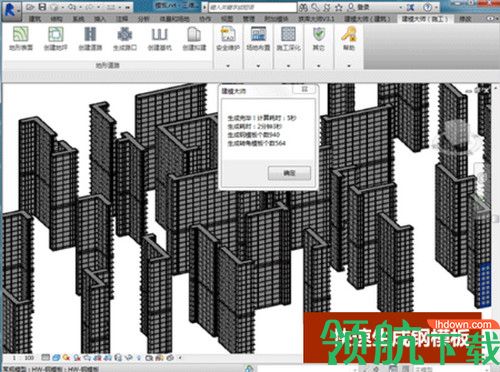
Task: Click the key-shaped help icon
Action: pos(349,34)
